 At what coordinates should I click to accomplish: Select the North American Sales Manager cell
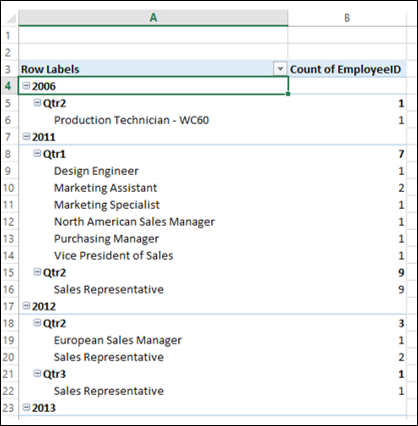click(x=153, y=222)
